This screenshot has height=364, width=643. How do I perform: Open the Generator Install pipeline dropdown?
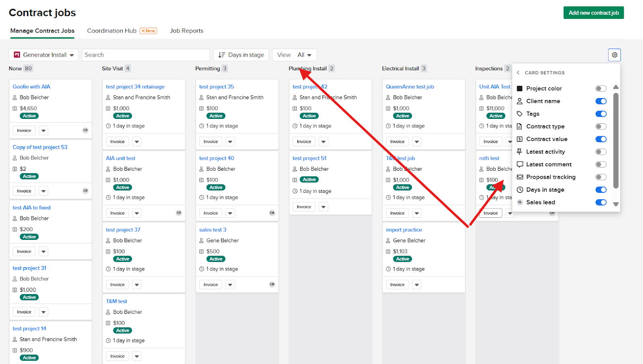(x=44, y=55)
